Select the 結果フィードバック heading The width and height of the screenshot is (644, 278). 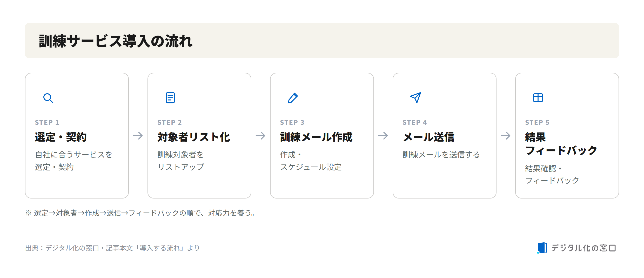point(561,144)
